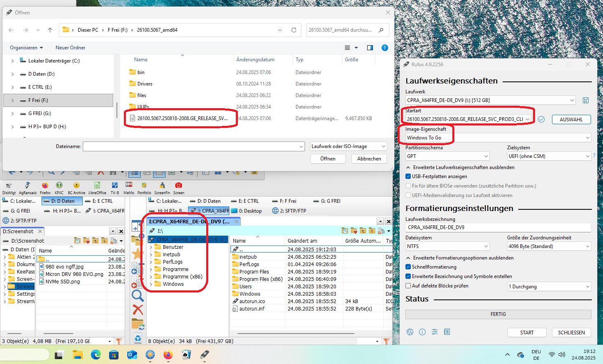
Task: Click the START button in Rufus
Action: tap(527, 332)
